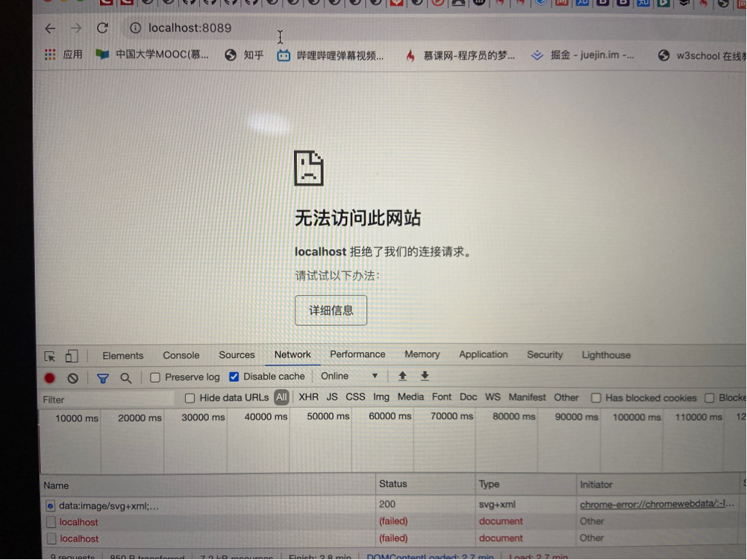Switch to the Console tab

pos(181,355)
